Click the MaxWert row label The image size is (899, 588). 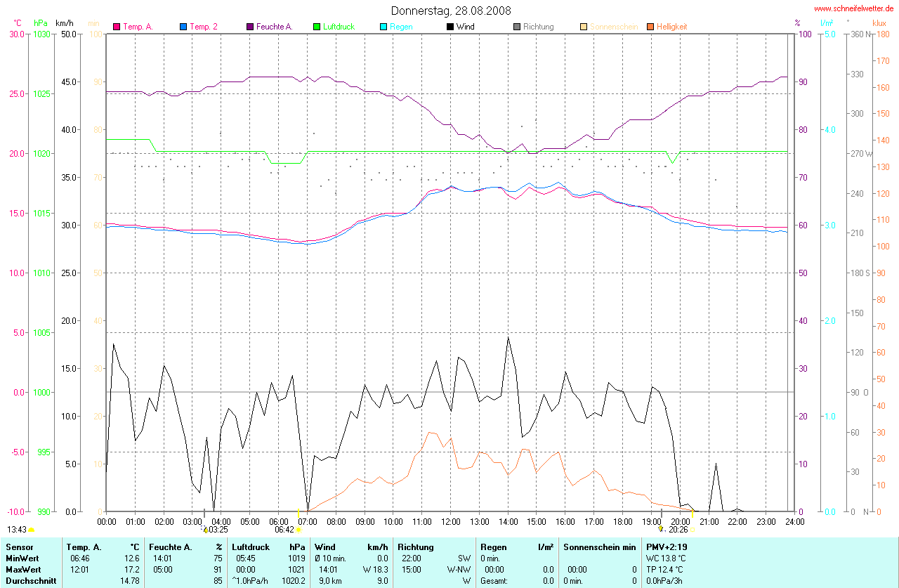[24, 569]
